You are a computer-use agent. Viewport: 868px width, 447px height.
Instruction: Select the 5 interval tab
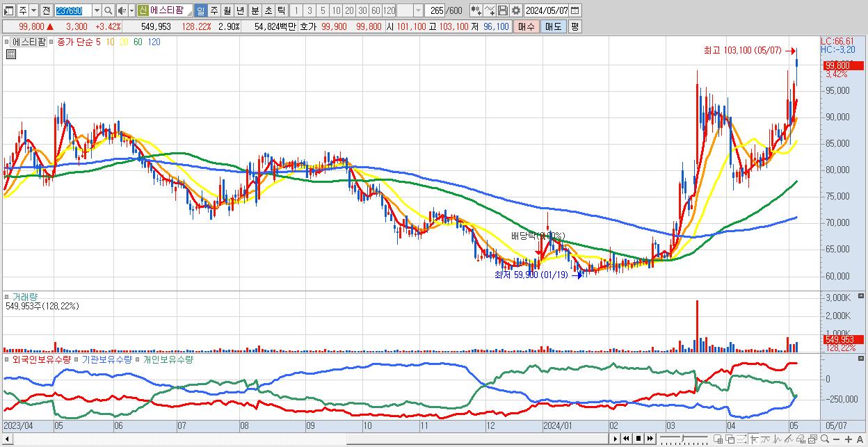tap(323, 10)
